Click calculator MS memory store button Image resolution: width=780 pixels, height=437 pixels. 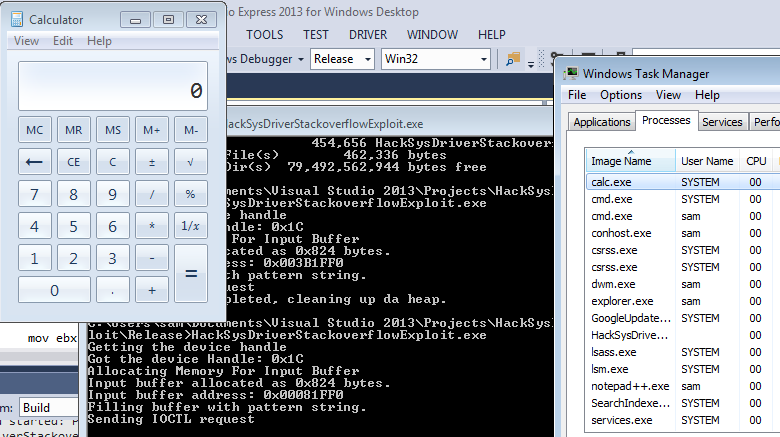[112, 130]
